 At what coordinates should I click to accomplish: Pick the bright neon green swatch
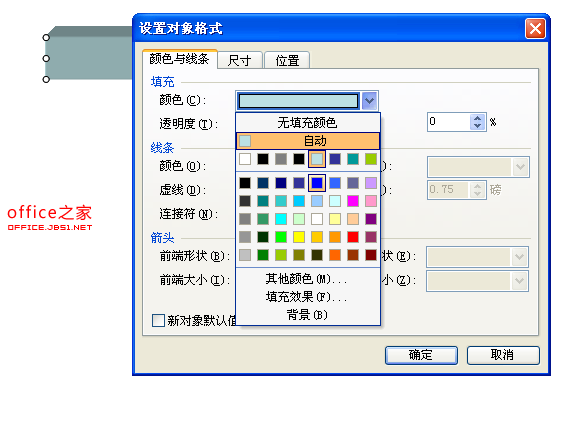click(x=281, y=237)
